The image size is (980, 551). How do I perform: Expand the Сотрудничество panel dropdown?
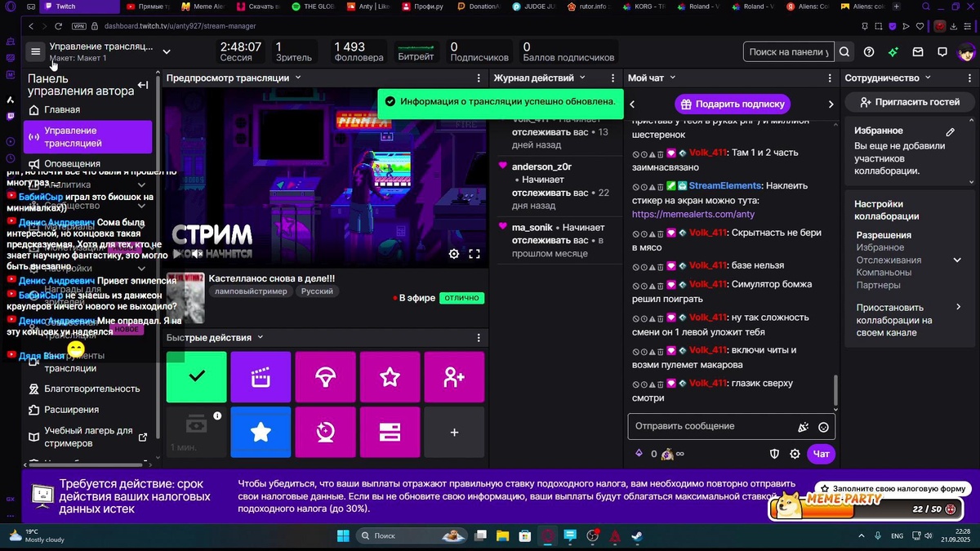point(928,78)
